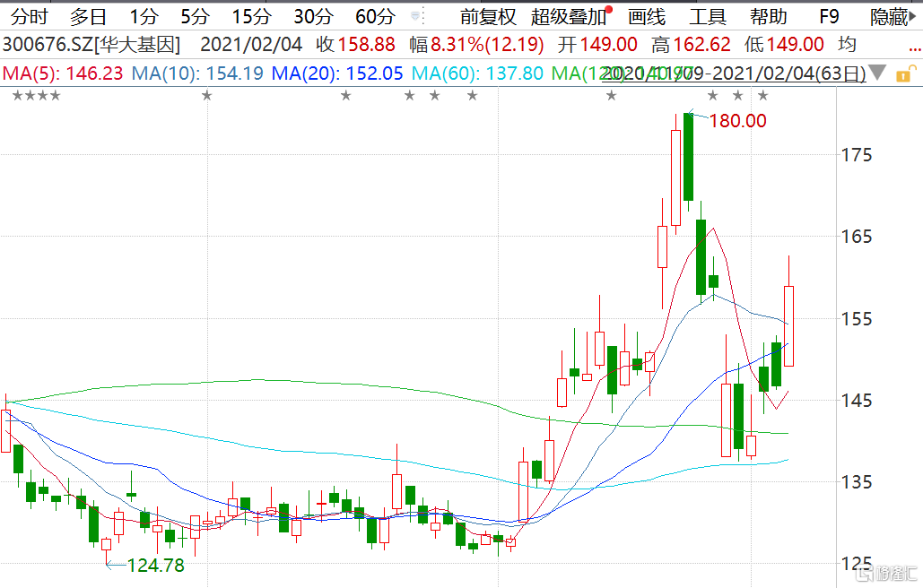Open the small period dropdown after 60分
The width and height of the screenshot is (923, 588).
(415, 16)
